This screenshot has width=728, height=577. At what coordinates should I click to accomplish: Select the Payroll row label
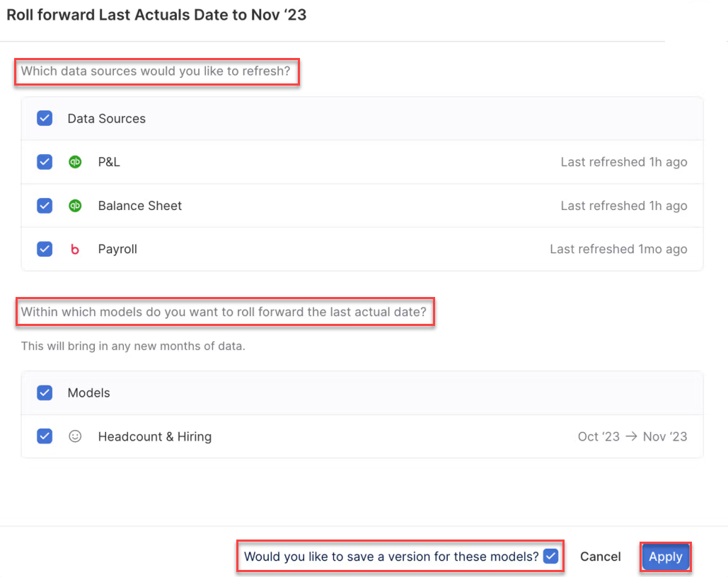click(117, 249)
